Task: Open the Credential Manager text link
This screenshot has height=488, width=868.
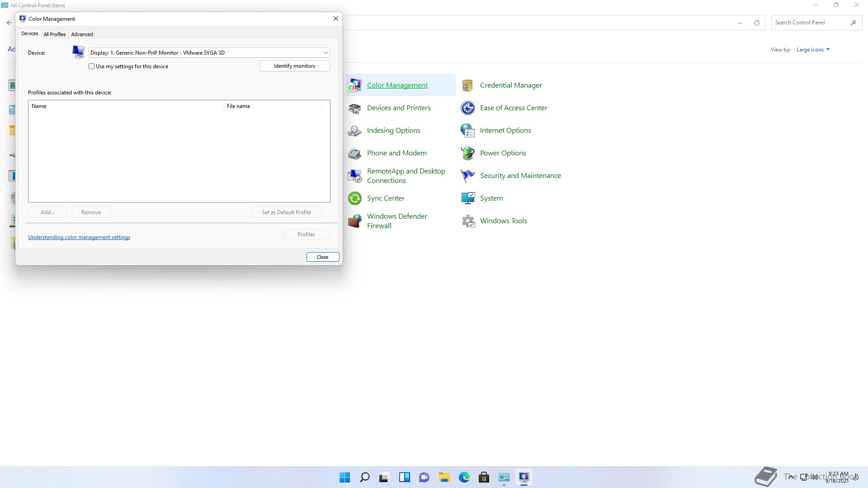Action: 511,85
